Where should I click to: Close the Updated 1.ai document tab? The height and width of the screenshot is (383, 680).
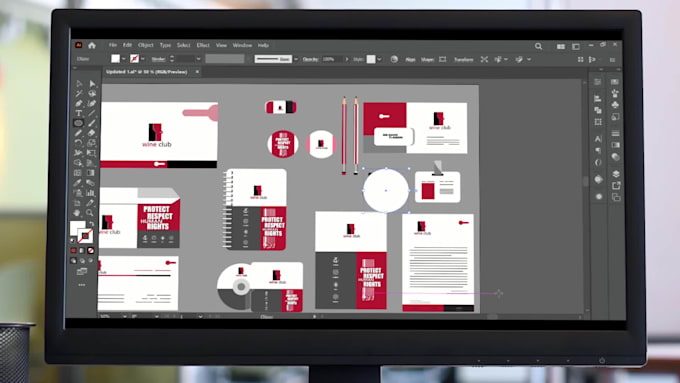click(x=197, y=72)
